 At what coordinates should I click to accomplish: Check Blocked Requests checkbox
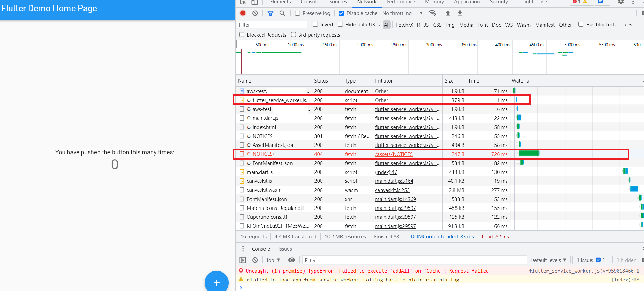[x=242, y=35]
